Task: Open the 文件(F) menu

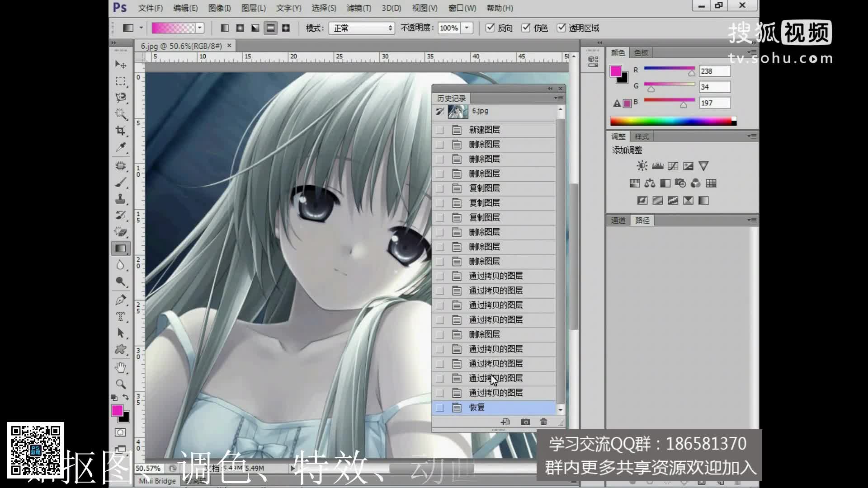Action: (x=151, y=8)
